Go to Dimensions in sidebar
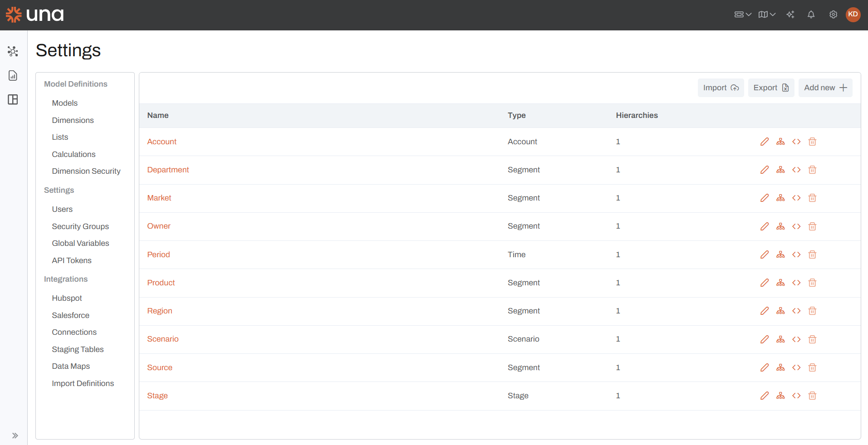The image size is (868, 445). (x=73, y=120)
